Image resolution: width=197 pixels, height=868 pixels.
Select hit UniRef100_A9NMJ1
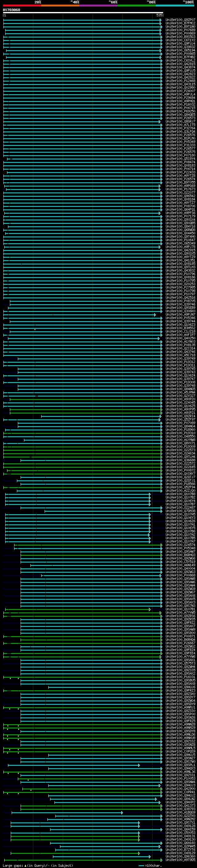point(180,707)
